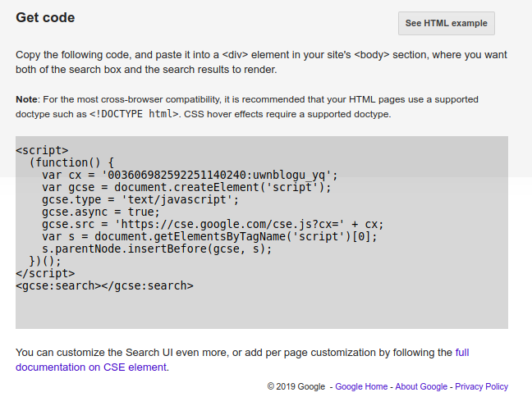Click the s.parentNode.insertBefore line
This screenshot has height=397, width=532.
(157, 249)
